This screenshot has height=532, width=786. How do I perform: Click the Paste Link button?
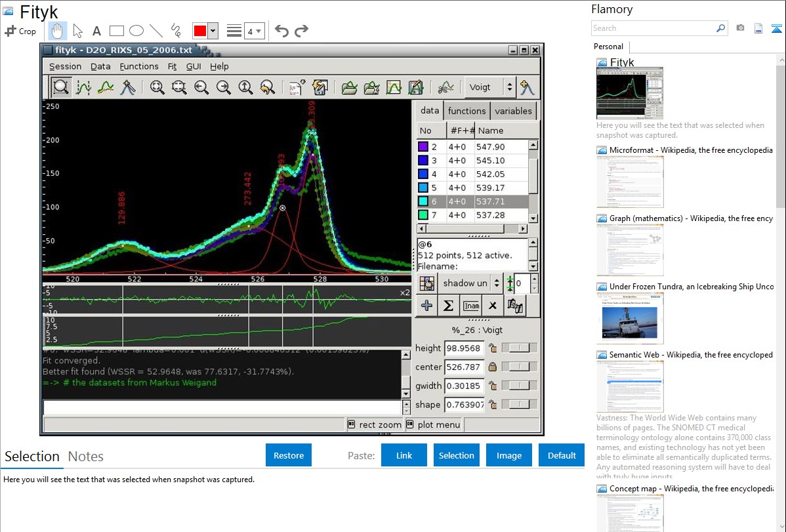[x=404, y=455]
